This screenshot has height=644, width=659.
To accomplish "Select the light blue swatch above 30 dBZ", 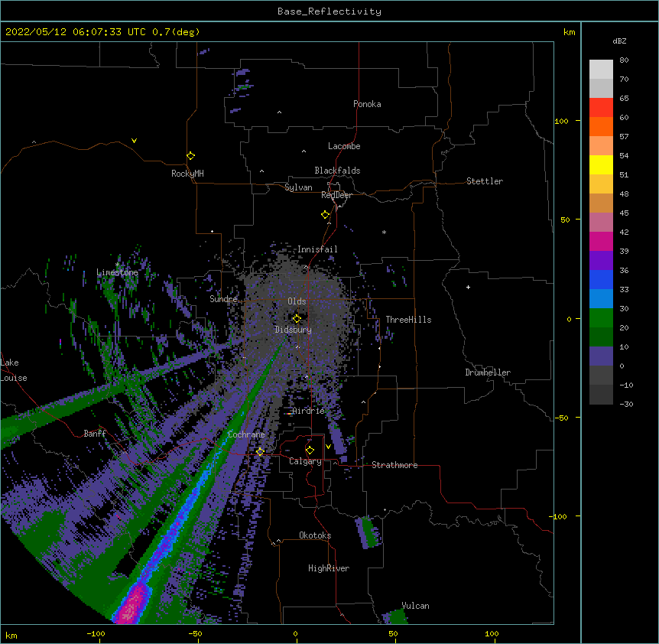I will (601, 299).
